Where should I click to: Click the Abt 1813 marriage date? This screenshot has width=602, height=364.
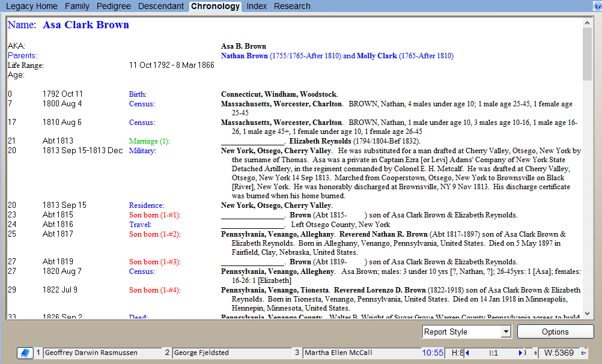58,141
